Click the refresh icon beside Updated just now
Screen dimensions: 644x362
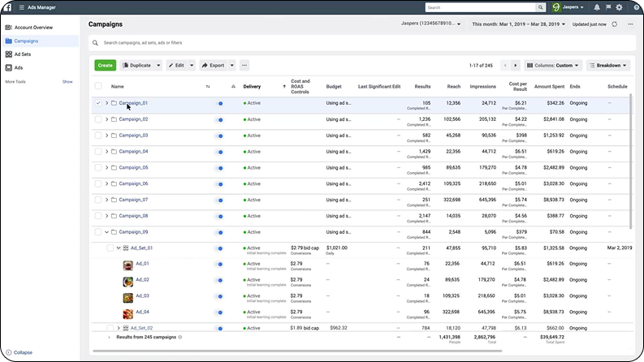click(x=614, y=24)
